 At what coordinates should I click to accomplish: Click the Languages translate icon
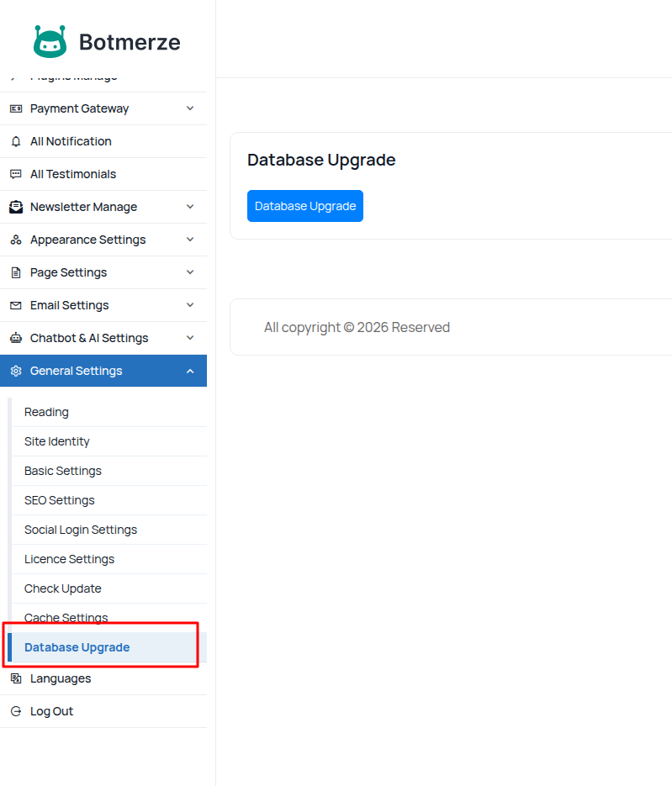(16, 678)
